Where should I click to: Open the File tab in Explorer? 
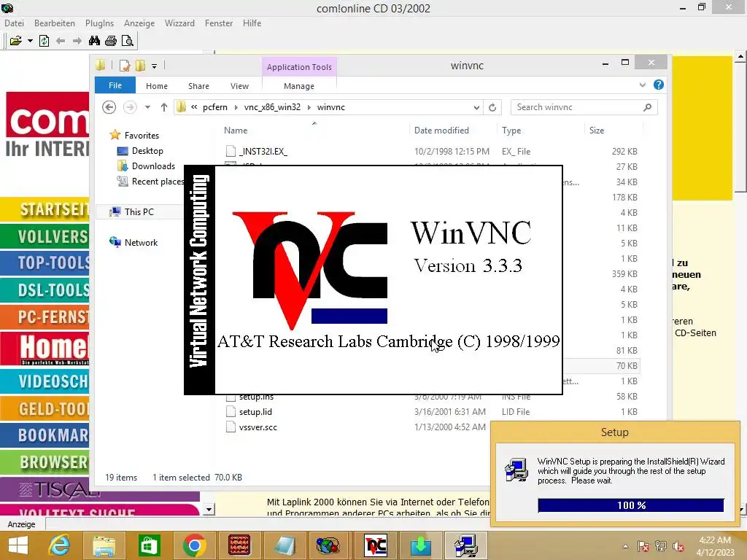click(x=115, y=85)
